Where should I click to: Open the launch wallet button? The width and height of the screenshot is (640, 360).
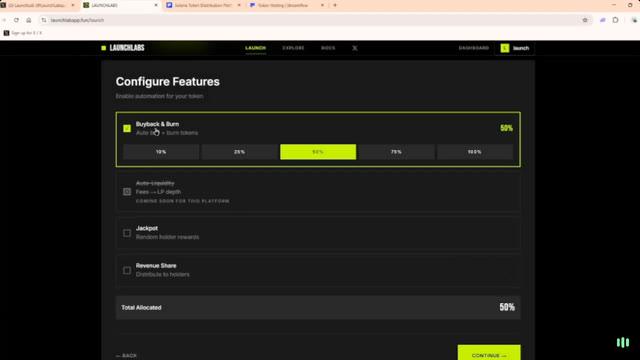(515, 48)
